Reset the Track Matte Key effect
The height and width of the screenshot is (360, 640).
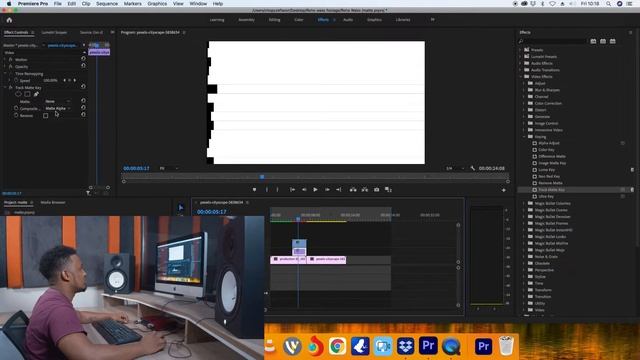coord(83,87)
